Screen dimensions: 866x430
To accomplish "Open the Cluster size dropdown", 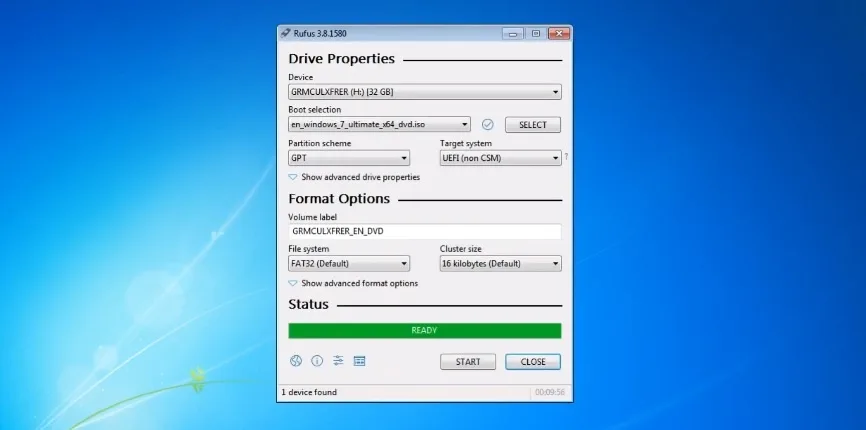I will [x=500, y=264].
